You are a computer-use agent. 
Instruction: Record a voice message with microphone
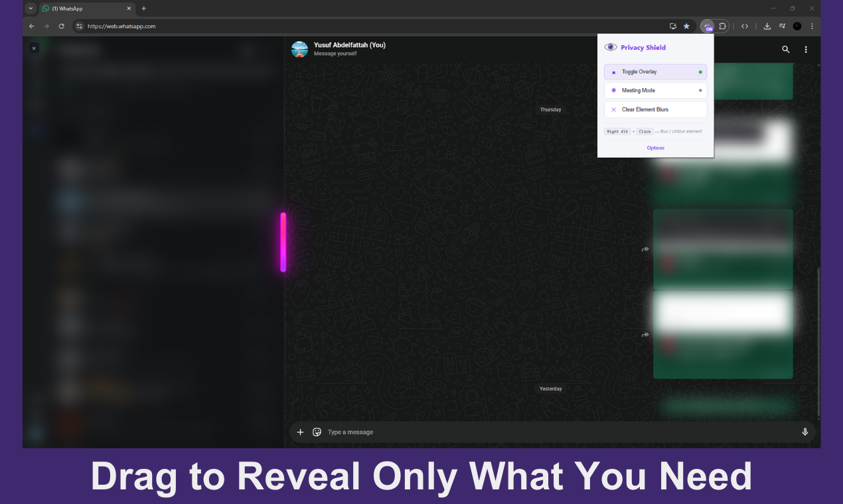click(805, 432)
